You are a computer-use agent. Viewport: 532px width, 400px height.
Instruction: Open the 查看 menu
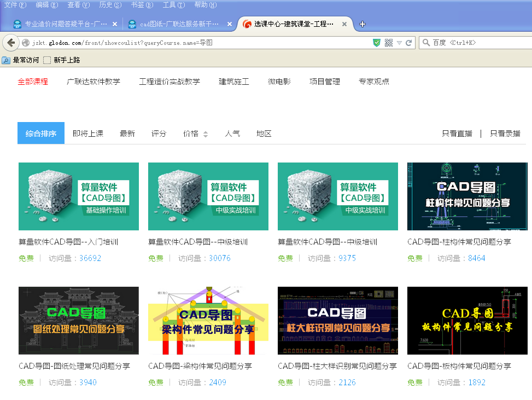pos(78,5)
